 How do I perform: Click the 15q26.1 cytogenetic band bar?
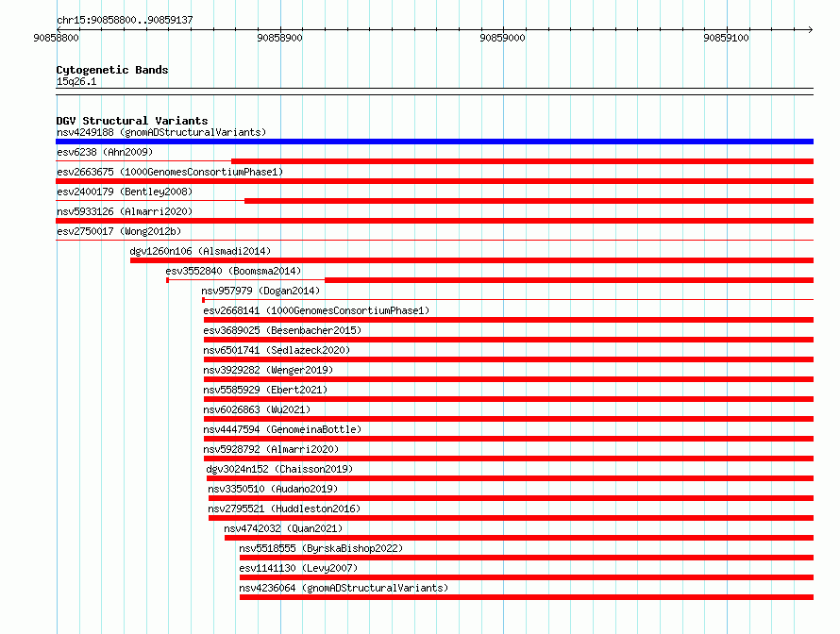[434, 92]
